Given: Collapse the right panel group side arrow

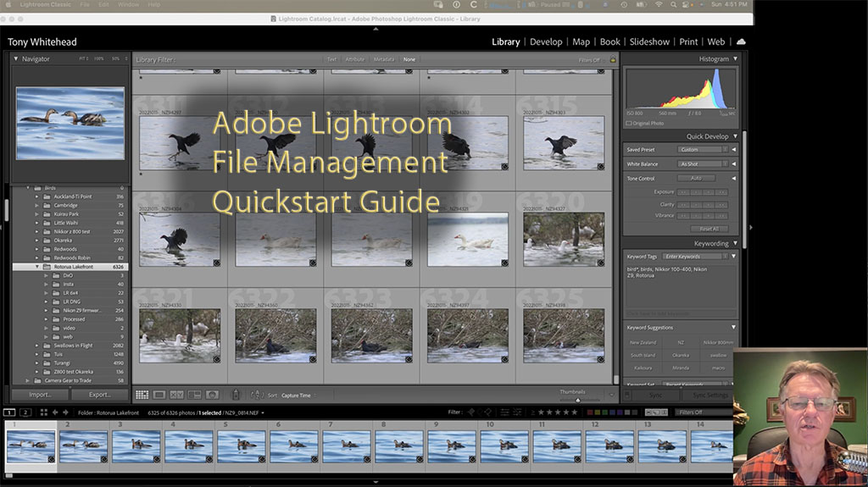Looking at the screenshot, I should [x=751, y=227].
